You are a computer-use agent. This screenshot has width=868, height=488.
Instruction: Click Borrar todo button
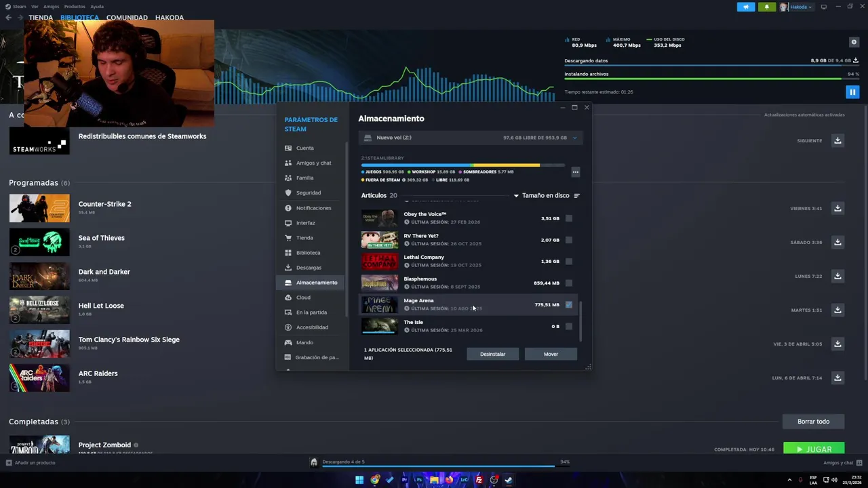(813, 422)
